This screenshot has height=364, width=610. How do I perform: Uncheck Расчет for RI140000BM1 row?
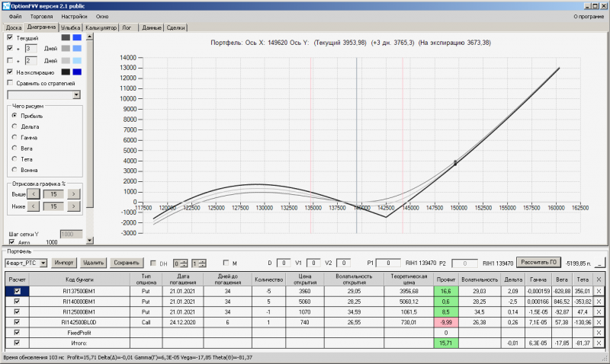17,302
